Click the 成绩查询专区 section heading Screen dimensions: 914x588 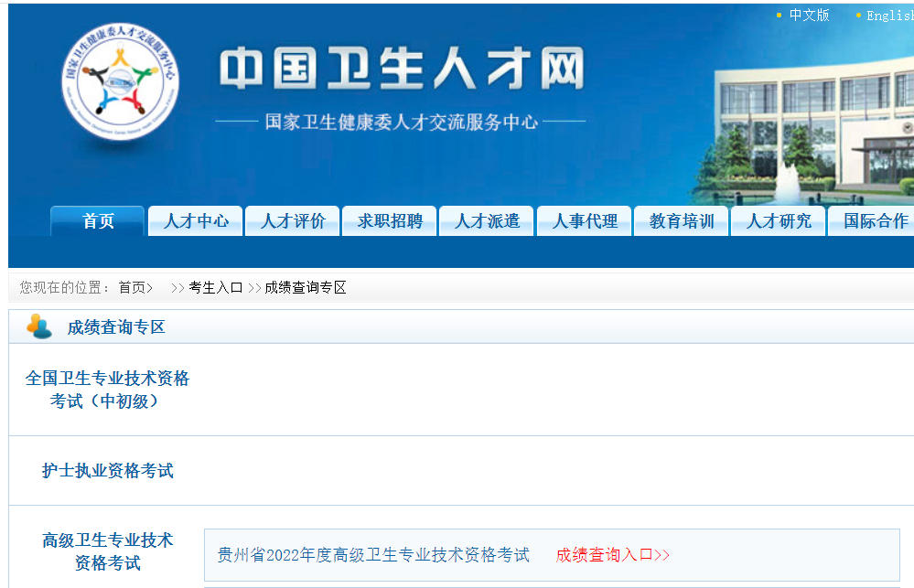click(x=116, y=327)
